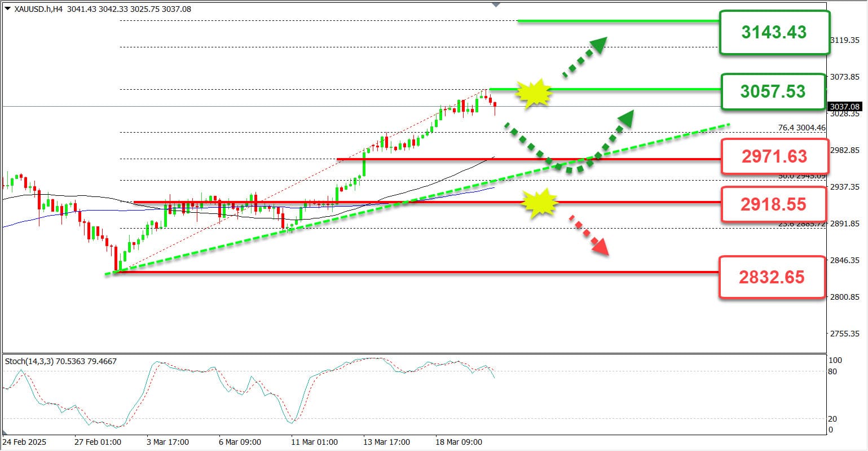Click the XAUUSD.h,H4 symbol title

pyautogui.click(x=38, y=9)
